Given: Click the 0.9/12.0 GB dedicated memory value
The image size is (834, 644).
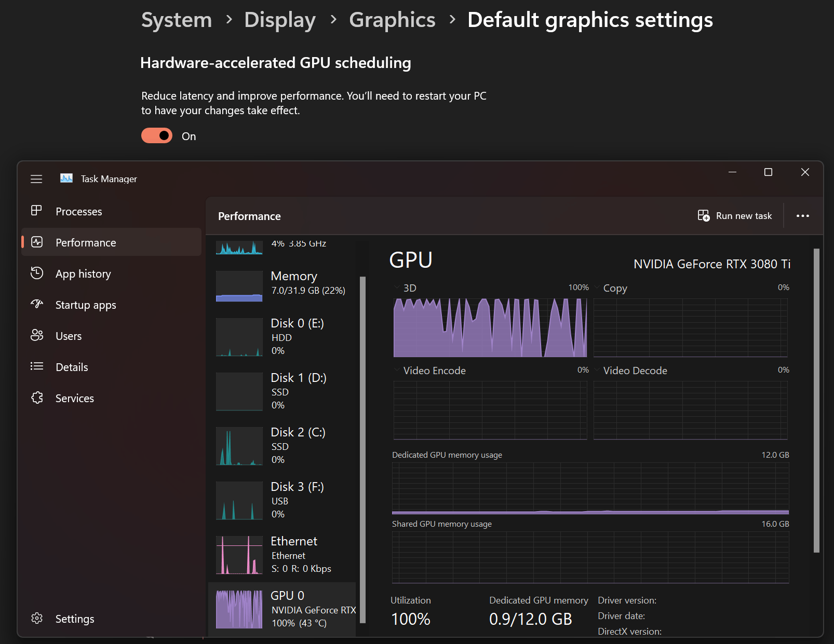Looking at the screenshot, I should click(x=530, y=619).
